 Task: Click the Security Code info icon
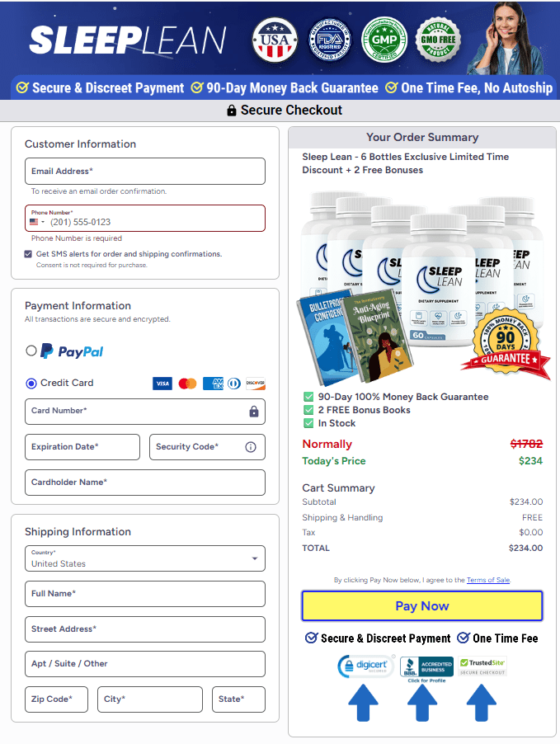251,447
